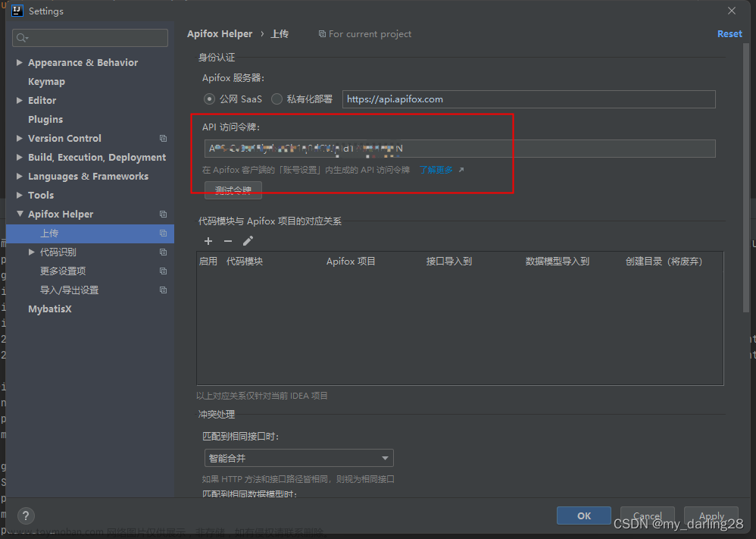Open the 导入/导出设置 page
Image resolution: width=756 pixels, height=539 pixels.
click(x=69, y=290)
